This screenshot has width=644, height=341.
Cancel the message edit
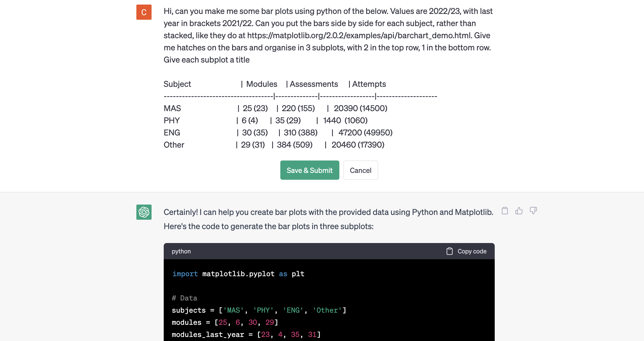click(360, 170)
